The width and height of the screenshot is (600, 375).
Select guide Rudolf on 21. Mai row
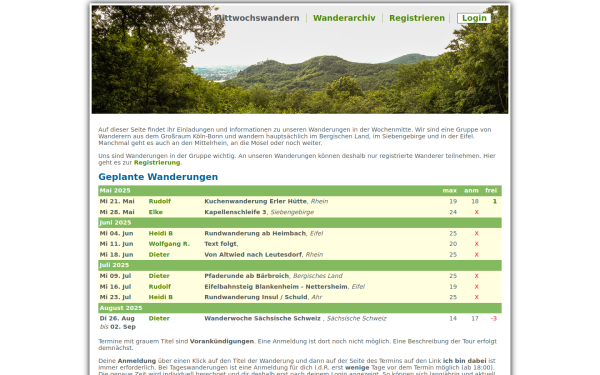click(x=160, y=201)
